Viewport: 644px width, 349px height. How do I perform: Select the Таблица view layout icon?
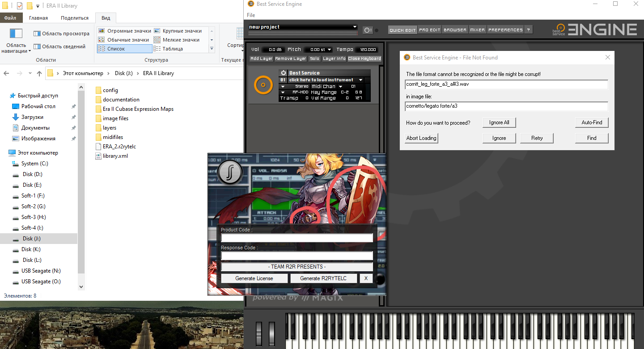[x=157, y=49]
